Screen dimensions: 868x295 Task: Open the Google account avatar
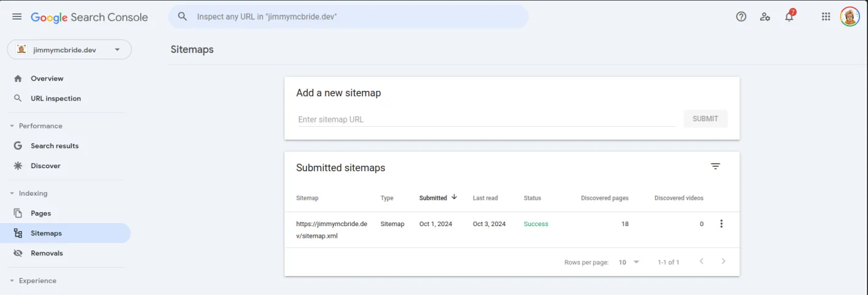[x=850, y=16]
